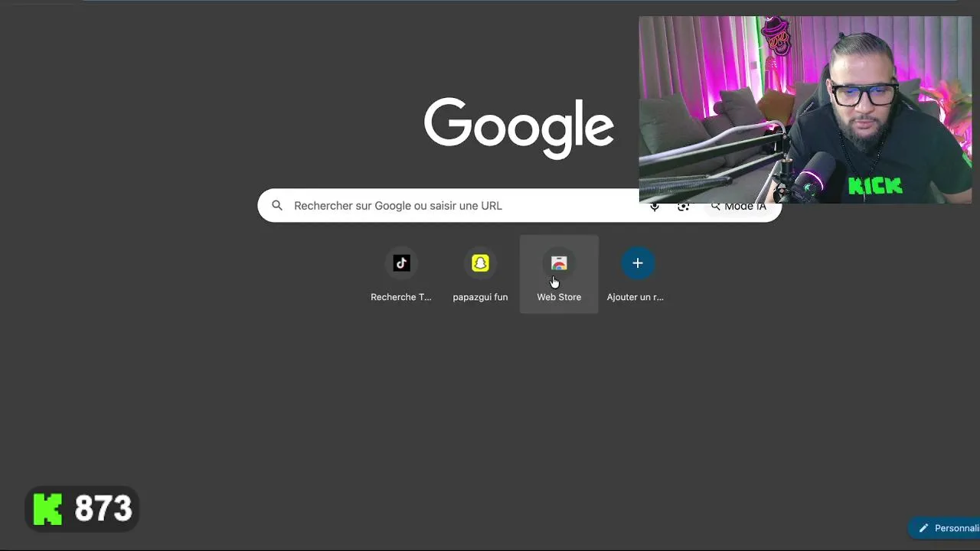The image size is (980, 551).
Task: Switch to Mode IA search
Action: pos(738,207)
